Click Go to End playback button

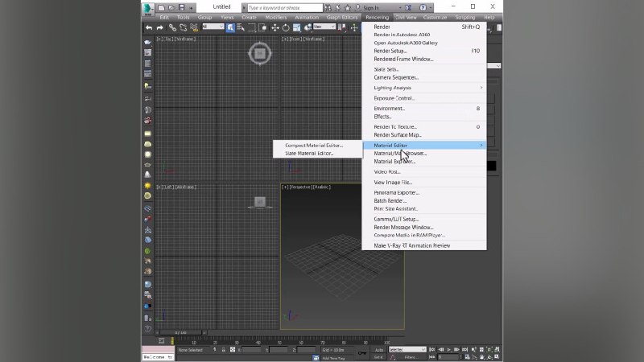pyautogui.click(x=465, y=350)
